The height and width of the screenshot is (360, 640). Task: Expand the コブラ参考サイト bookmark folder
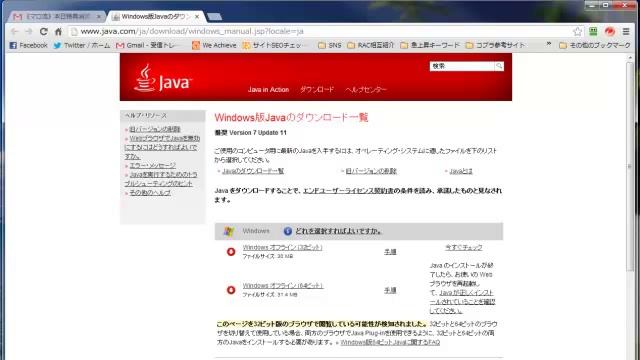coord(495,45)
